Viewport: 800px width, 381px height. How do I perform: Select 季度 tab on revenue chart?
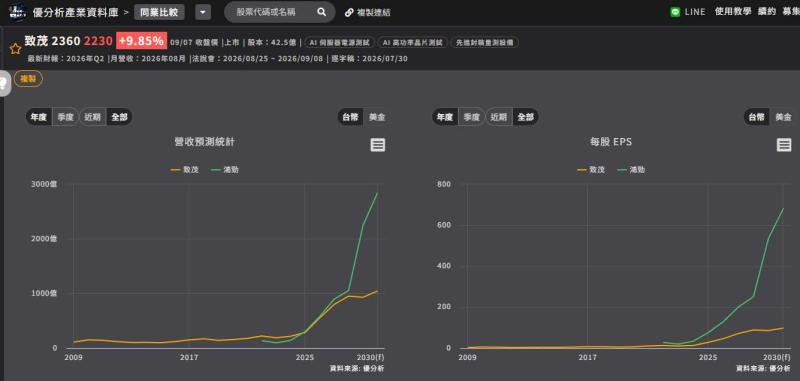pyautogui.click(x=65, y=117)
